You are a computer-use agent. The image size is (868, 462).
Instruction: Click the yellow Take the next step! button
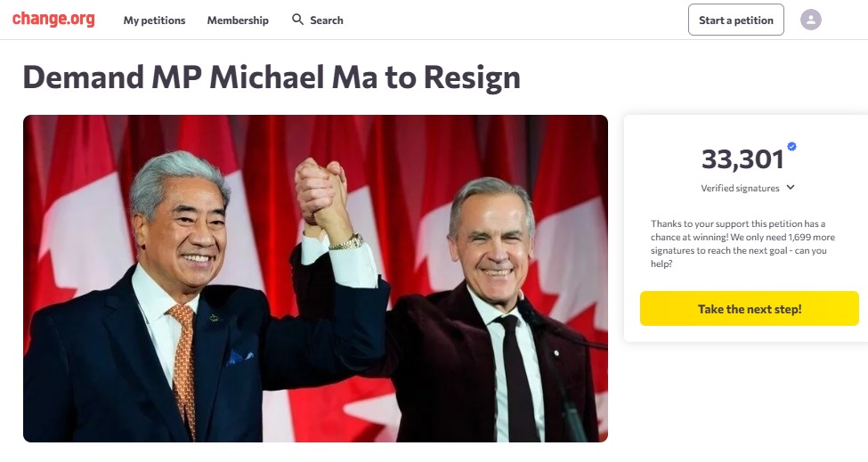(x=749, y=309)
